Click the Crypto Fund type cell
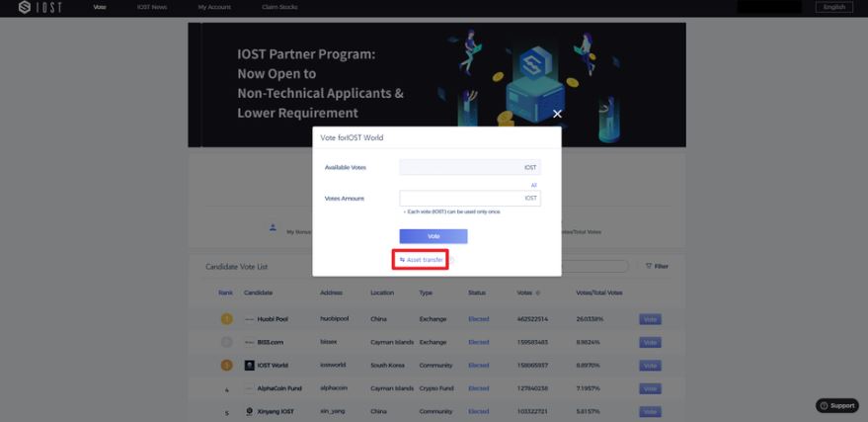Viewport: 868px width, 422px height. (436, 388)
